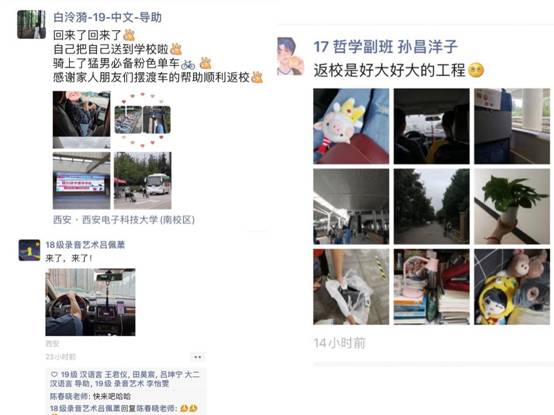View the heart-framed collage photo

click(x=143, y=120)
